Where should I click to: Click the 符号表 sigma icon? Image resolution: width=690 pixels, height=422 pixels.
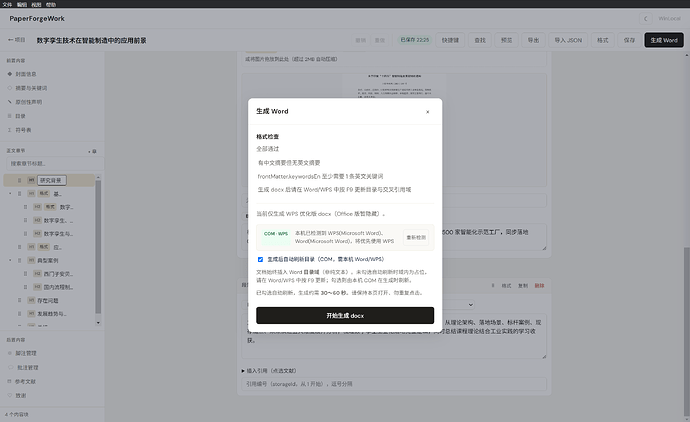pos(10,130)
